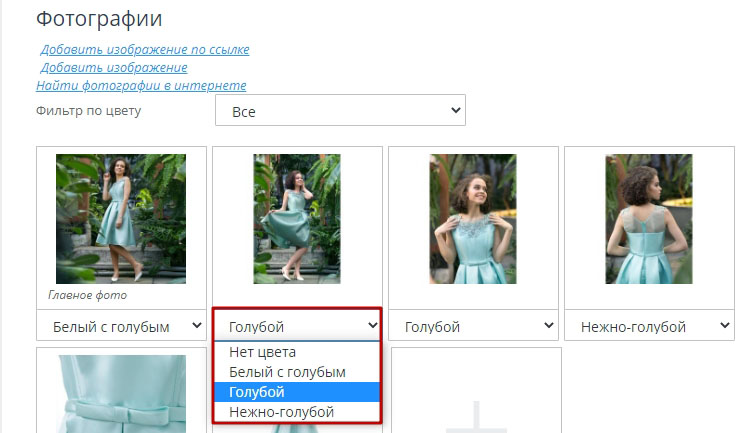Screen dimensions: 740x433
Task: Click the 'Добавить изображение' link
Action: pyautogui.click(x=114, y=67)
